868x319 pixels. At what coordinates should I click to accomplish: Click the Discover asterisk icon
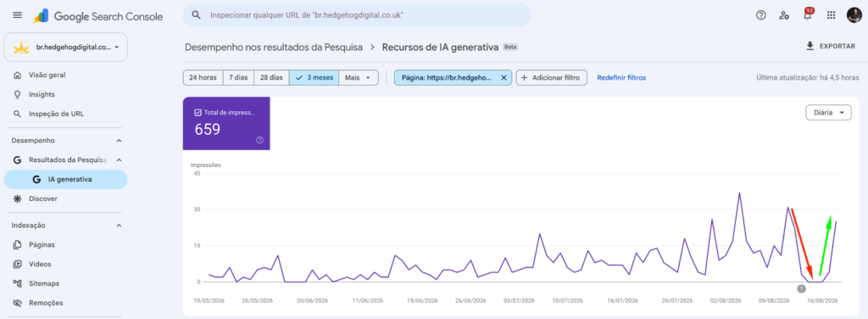(x=18, y=199)
